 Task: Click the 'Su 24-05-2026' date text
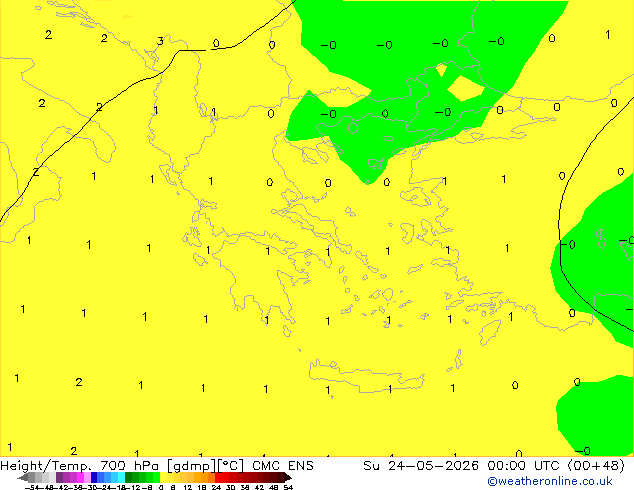[421, 466]
